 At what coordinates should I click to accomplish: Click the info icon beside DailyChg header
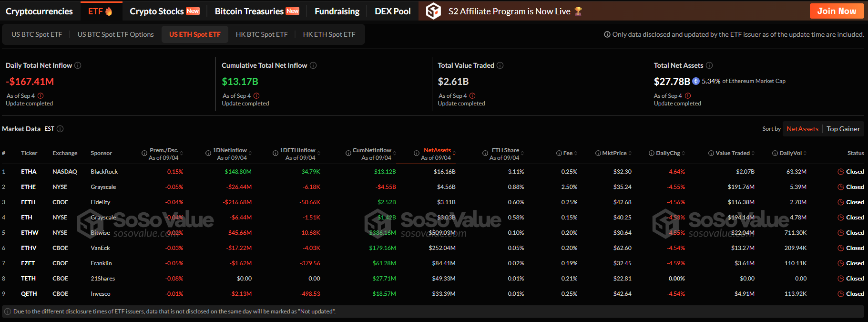651,153
